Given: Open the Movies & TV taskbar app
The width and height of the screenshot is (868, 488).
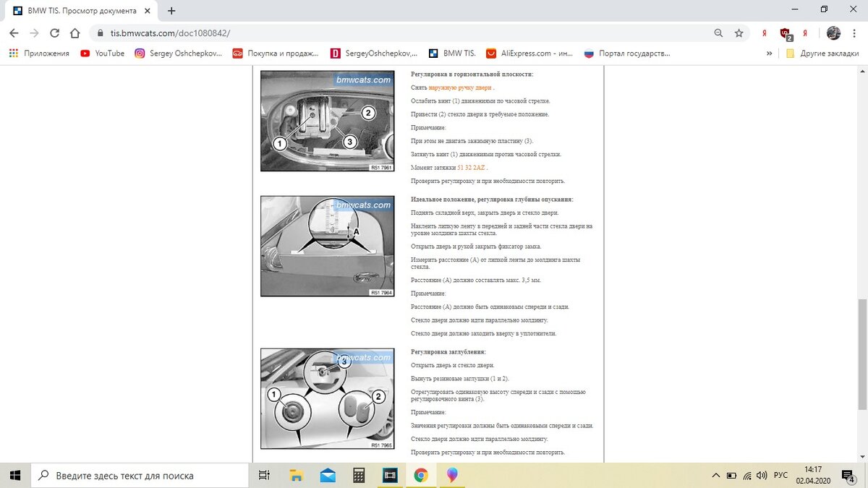Looking at the screenshot, I should click(x=390, y=475).
